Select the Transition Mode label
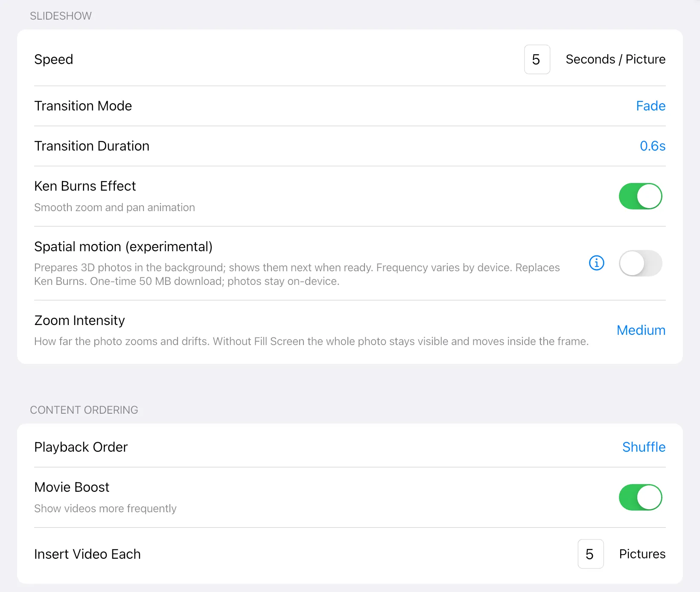Image resolution: width=700 pixels, height=592 pixels. pos(83,106)
